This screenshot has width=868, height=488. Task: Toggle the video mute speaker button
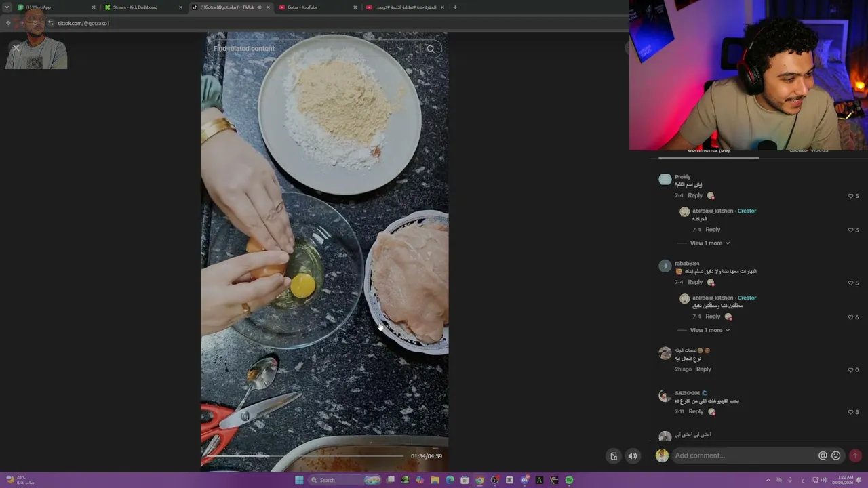(x=633, y=456)
